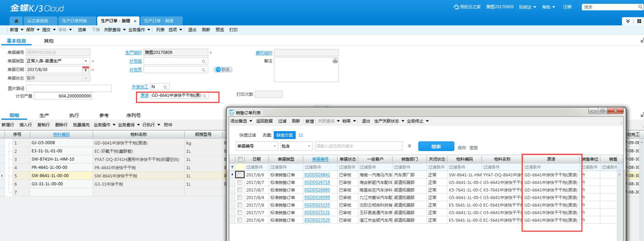Close the active 生产订单 - 新增 tab
The width and height of the screenshot is (644, 241).
click(135, 21)
